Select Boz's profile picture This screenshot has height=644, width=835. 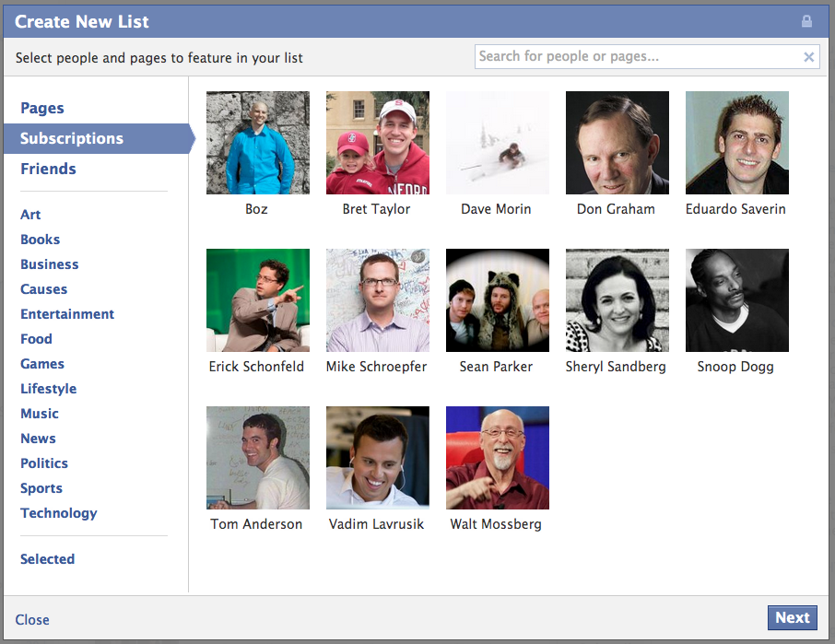[257, 143]
